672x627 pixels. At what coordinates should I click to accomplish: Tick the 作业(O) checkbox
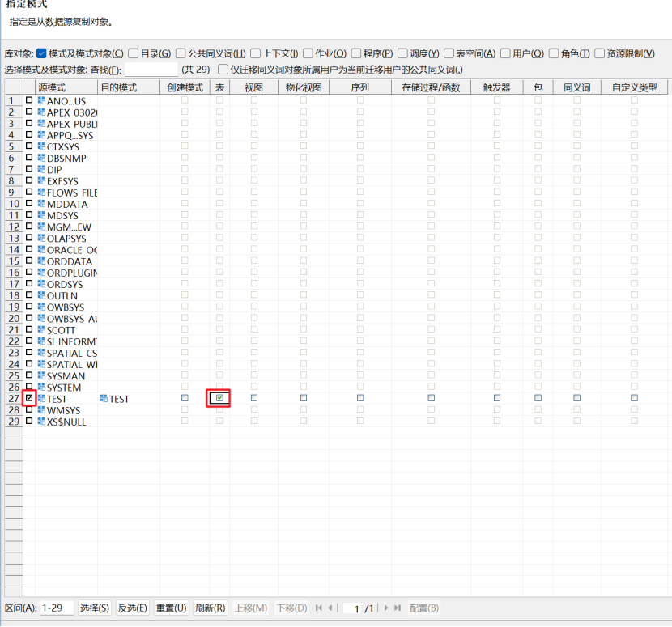[x=308, y=53]
